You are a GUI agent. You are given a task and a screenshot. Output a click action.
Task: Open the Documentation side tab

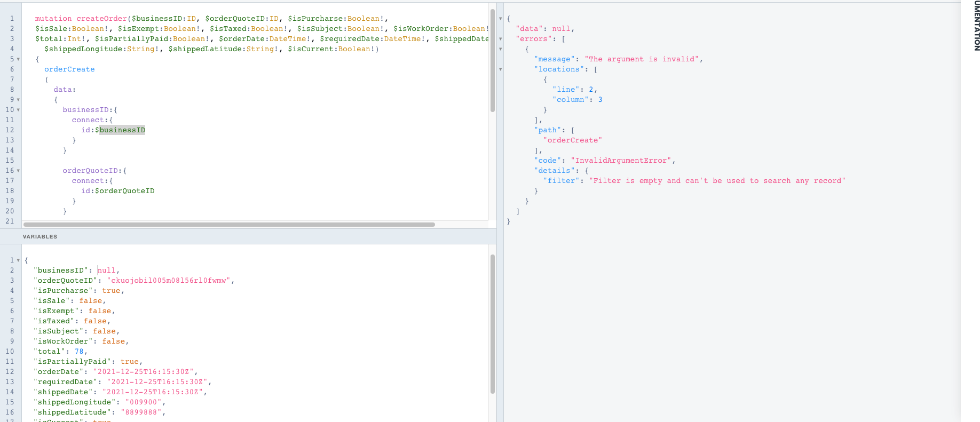tap(976, 27)
